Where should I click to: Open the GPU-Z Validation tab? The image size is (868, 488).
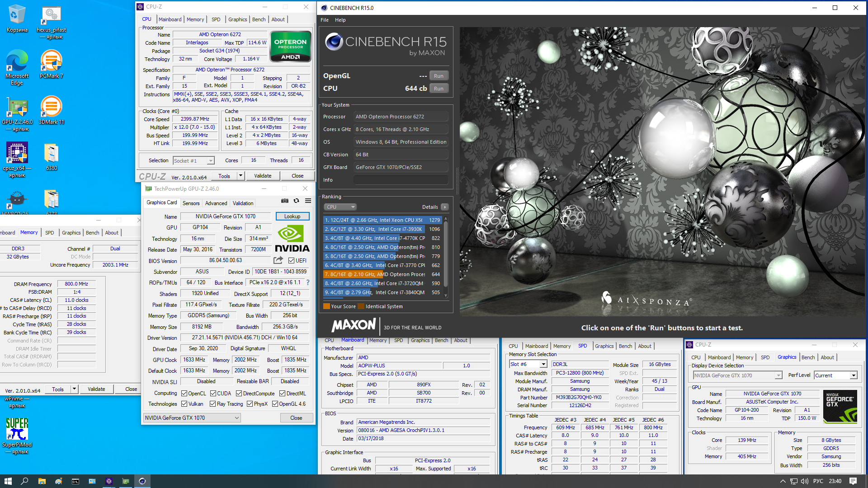[x=243, y=203]
